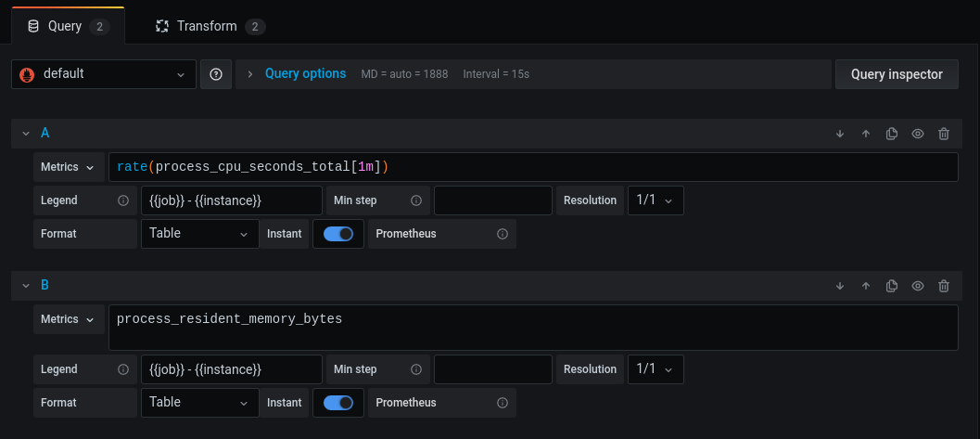Turn off Instant switch for query B
Viewport: 980px width, 439px height.
(x=338, y=403)
